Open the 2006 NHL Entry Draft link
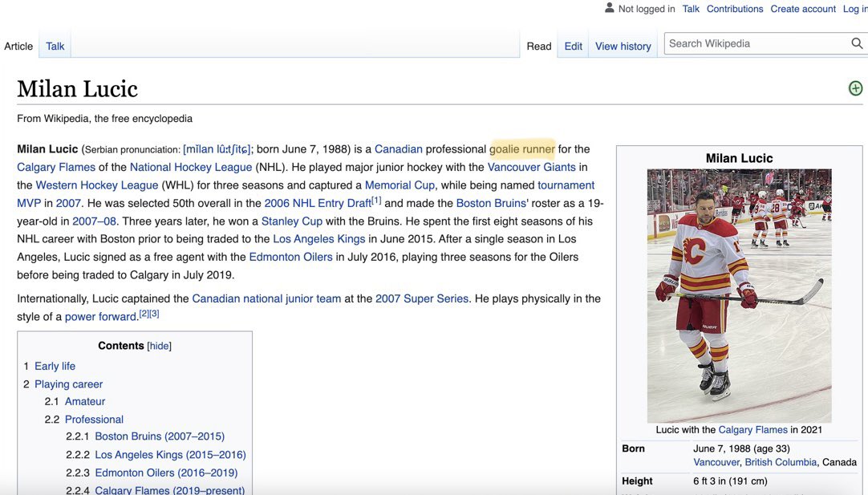This screenshot has height=495, width=868. (318, 203)
